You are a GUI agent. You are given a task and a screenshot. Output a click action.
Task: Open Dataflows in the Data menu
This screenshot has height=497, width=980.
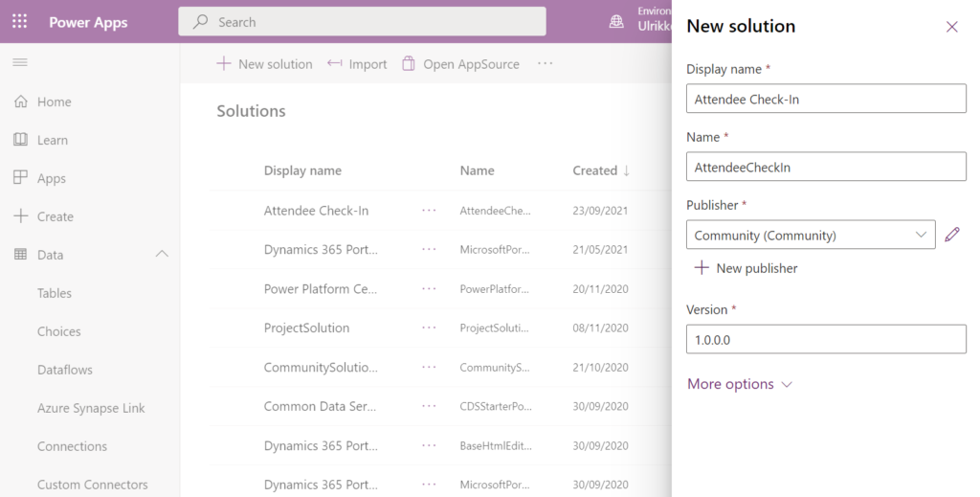65,370
